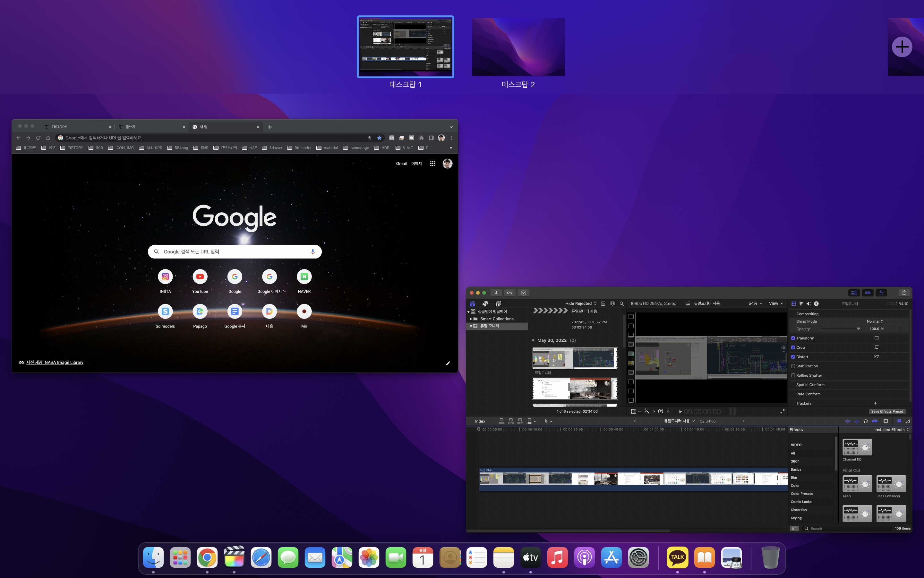Image resolution: width=924 pixels, height=578 pixels.
Task: Open the Gmail link in Chrome
Action: (x=401, y=164)
